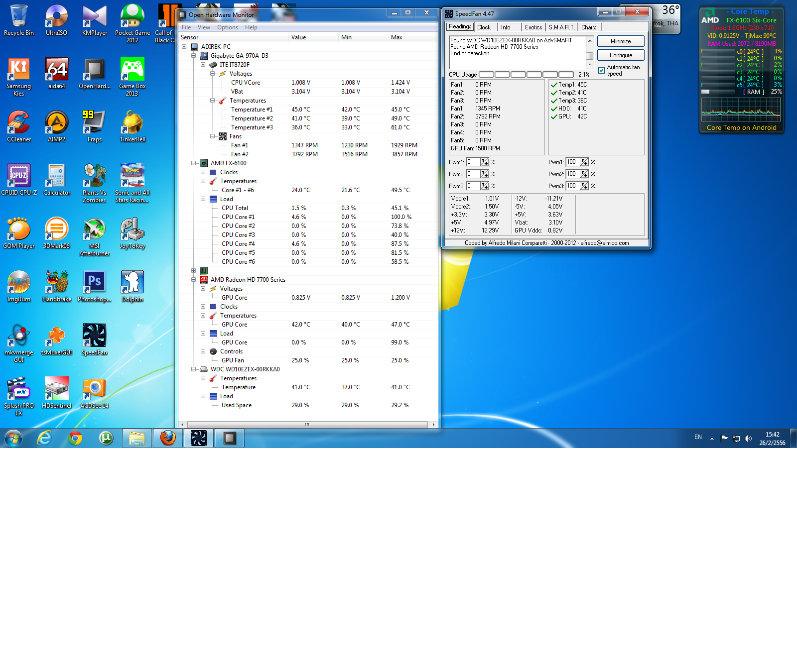The width and height of the screenshot is (797, 672).
Task: Expand the Clocks node under AMD FX-6100
Action: (203, 172)
